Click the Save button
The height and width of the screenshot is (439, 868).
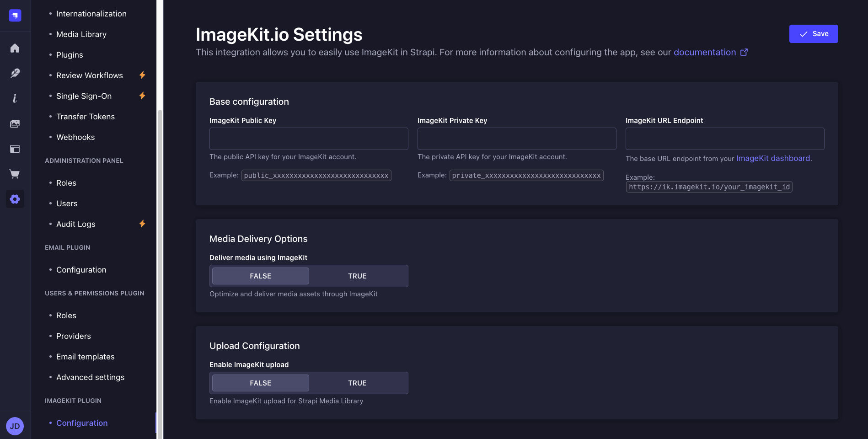[813, 34]
